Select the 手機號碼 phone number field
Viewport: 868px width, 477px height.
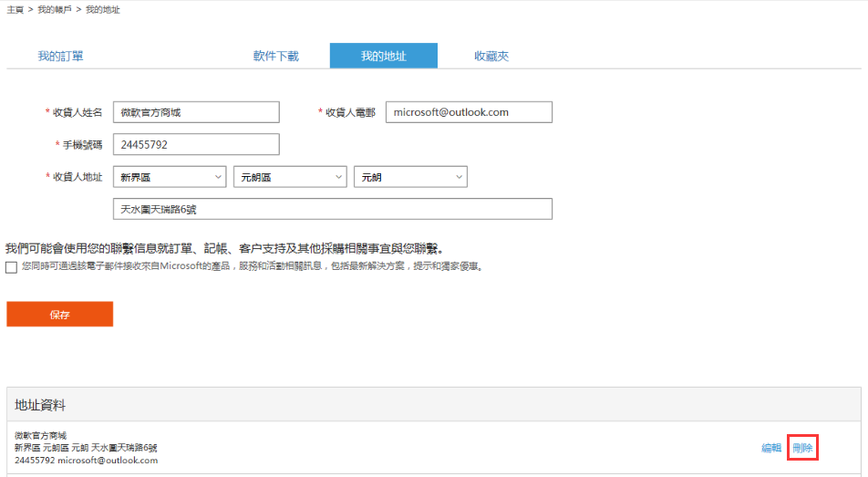point(196,144)
